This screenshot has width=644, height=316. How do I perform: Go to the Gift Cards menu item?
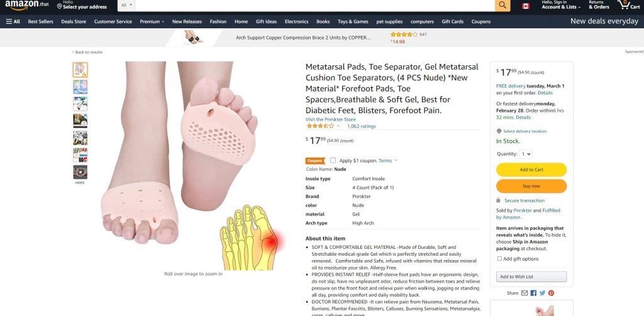[x=453, y=21]
